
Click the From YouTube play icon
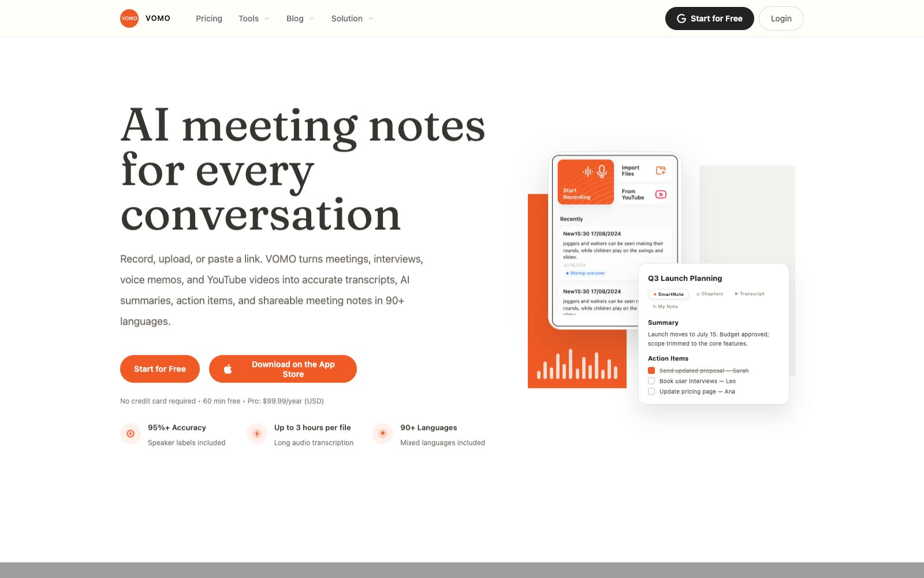coord(661,194)
